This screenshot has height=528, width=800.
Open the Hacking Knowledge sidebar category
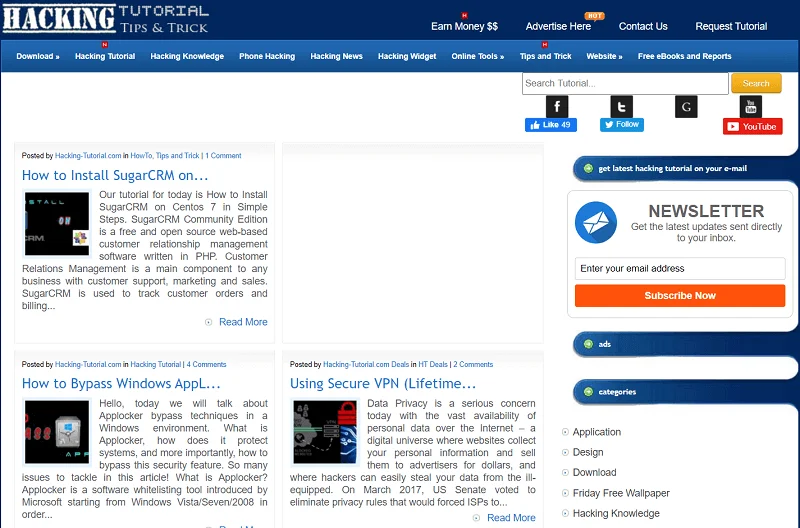tap(616, 514)
